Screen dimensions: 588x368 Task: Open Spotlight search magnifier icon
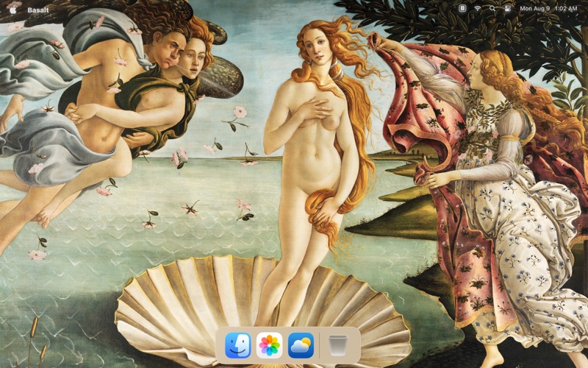pyautogui.click(x=492, y=8)
